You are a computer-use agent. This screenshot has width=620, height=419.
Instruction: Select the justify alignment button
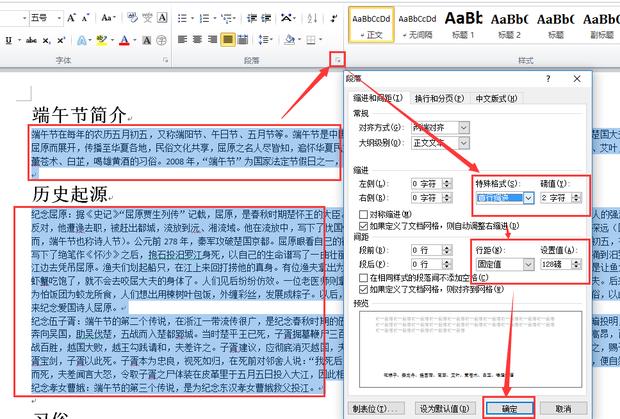click(227, 40)
